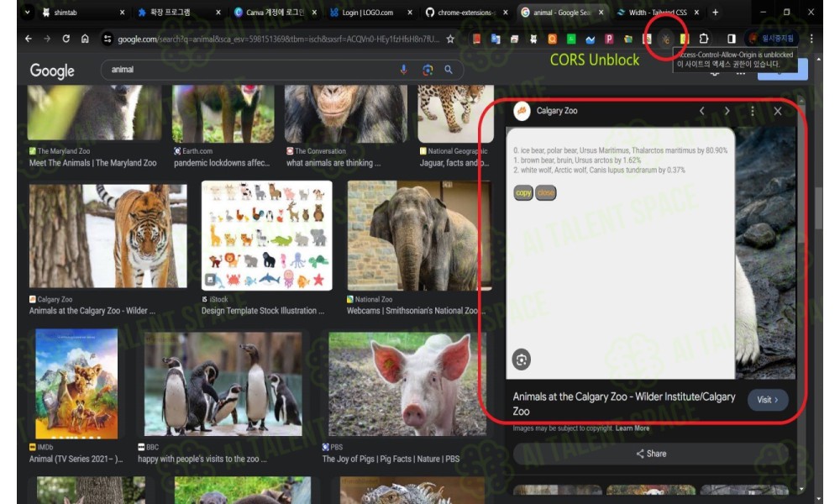Click the close button in the results overlay
This screenshot has height=504, width=840.
coord(546,193)
